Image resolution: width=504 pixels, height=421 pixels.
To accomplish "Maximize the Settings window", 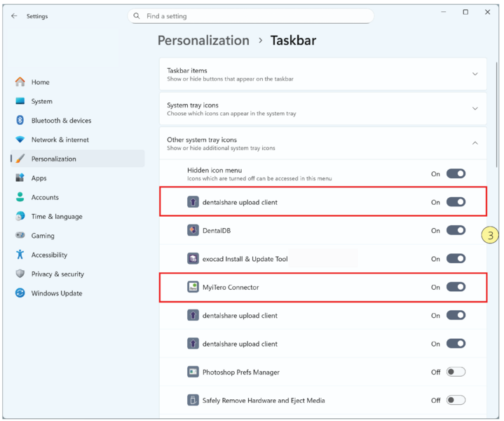I will (x=465, y=12).
